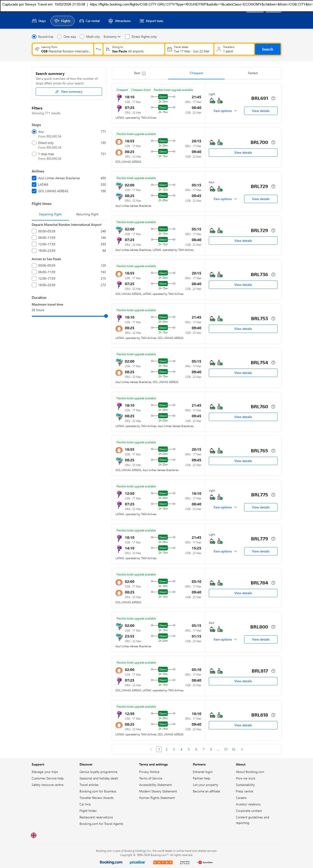The image size is (313, 868).
Task: Click the Maximum travel time slider handle
Action: (106, 316)
